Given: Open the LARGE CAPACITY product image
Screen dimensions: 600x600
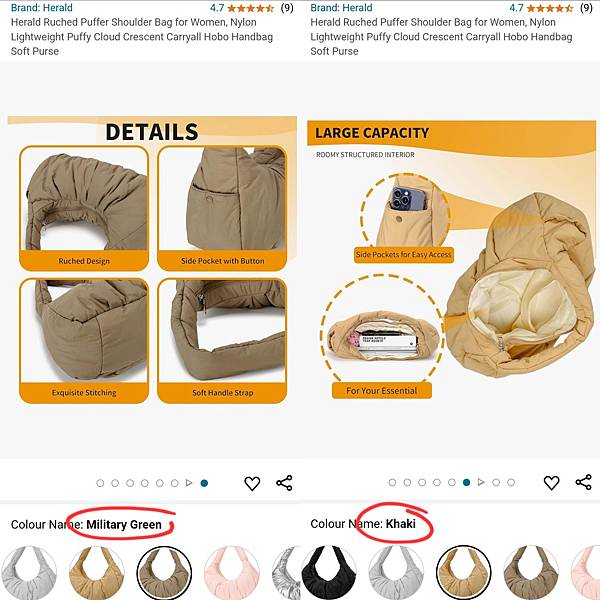Looking at the screenshot, I should 452,260.
